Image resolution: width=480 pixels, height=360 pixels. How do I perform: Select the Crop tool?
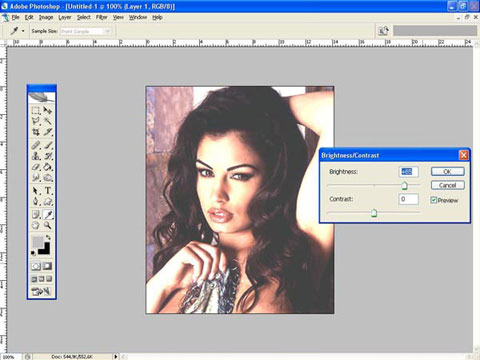point(36,132)
